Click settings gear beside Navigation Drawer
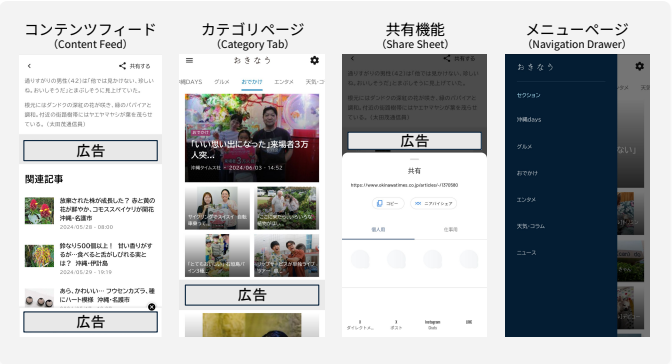Screen dimensions: 672x364 click(639, 66)
